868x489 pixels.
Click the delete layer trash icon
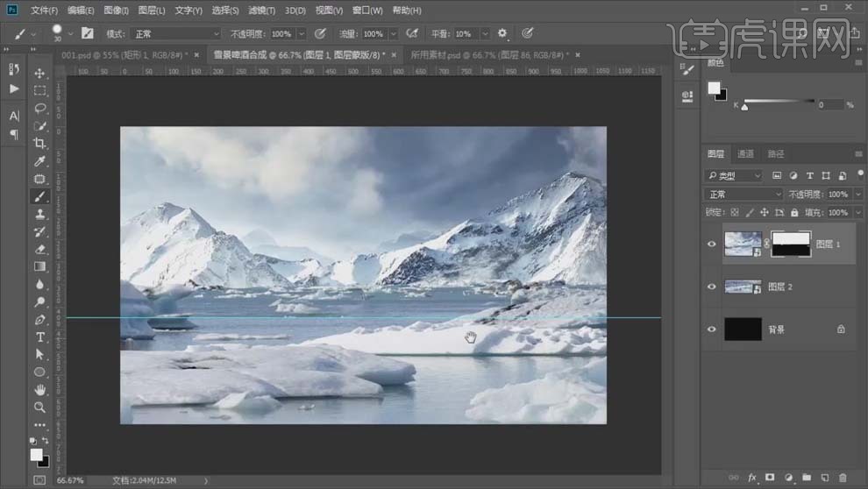click(843, 478)
